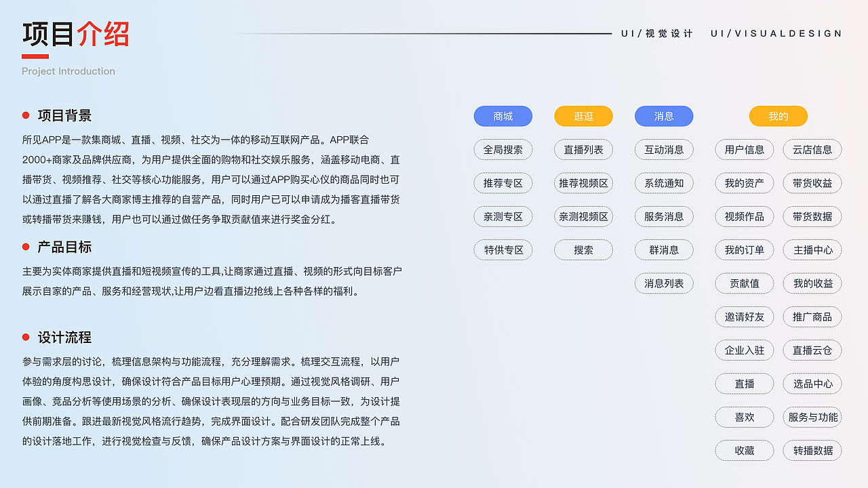868x488 pixels.
Task: Click the 直播云仓 pill
Action: [x=812, y=350]
